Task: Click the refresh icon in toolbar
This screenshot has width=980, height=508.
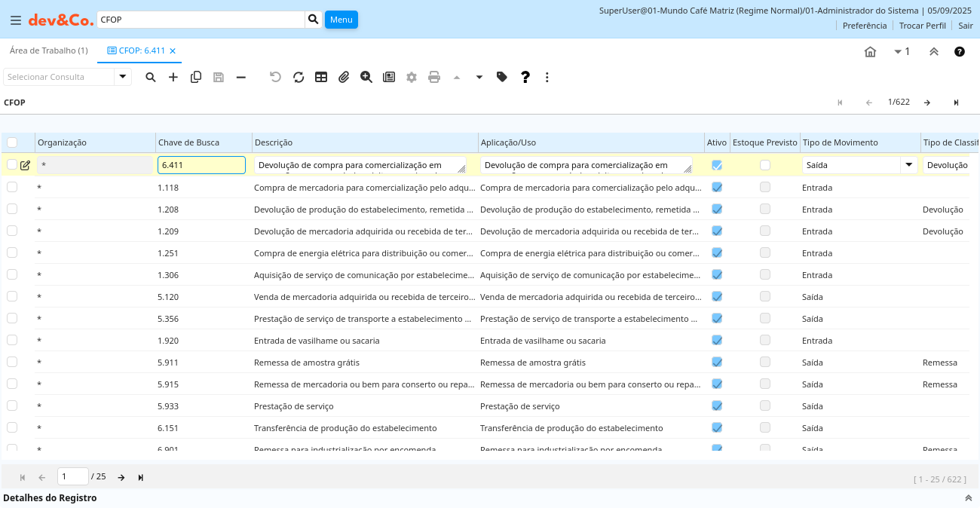Action: [x=299, y=77]
